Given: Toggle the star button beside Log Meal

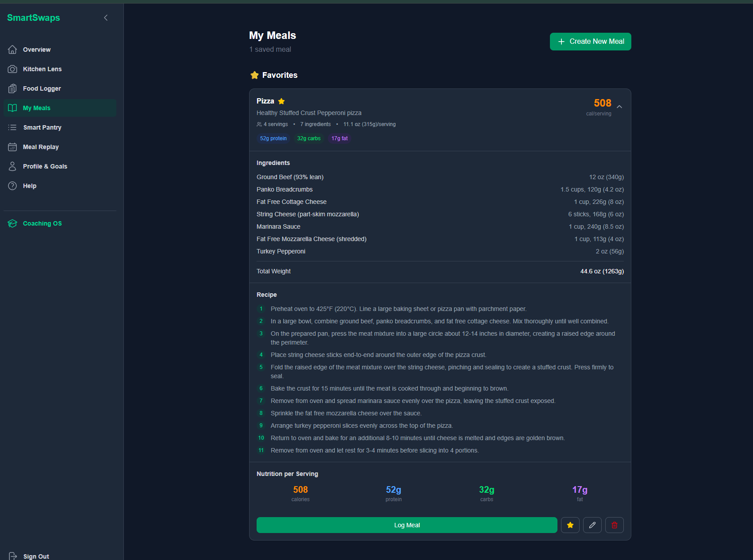Looking at the screenshot, I should (x=570, y=525).
